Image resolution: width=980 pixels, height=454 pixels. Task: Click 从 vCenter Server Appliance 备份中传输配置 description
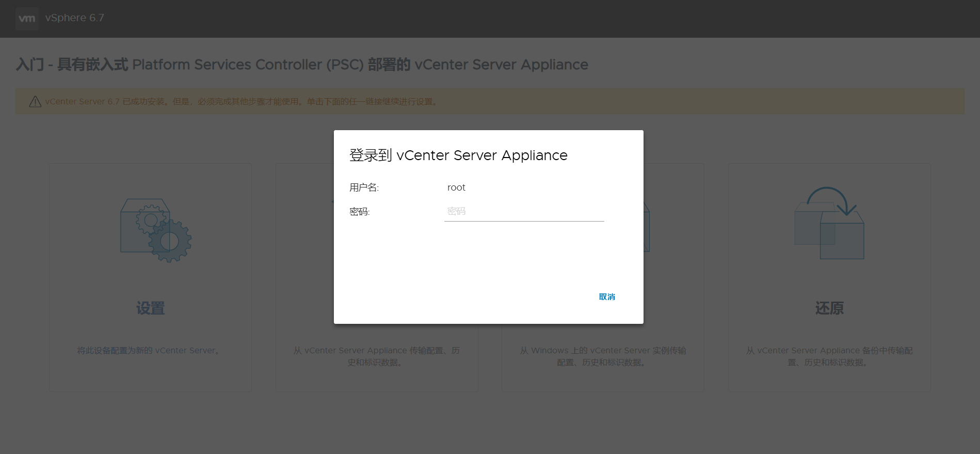[x=829, y=356]
